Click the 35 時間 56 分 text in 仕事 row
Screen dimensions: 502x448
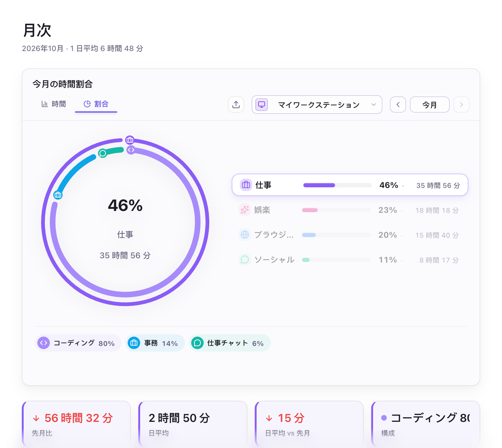tap(438, 185)
